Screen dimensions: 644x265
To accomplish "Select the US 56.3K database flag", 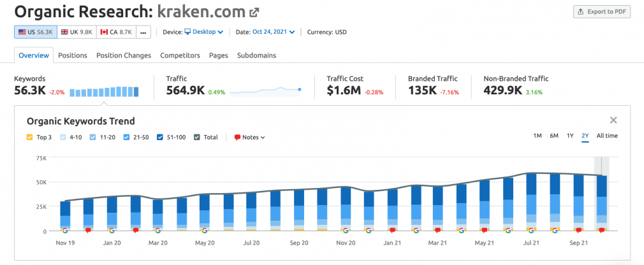I will pos(36,32).
